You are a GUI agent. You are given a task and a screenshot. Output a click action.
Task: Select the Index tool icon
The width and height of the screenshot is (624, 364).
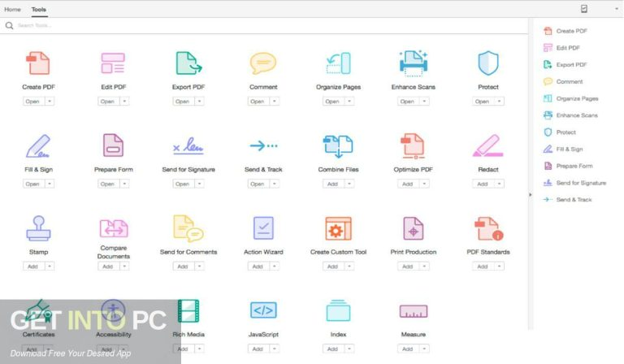(x=338, y=310)
